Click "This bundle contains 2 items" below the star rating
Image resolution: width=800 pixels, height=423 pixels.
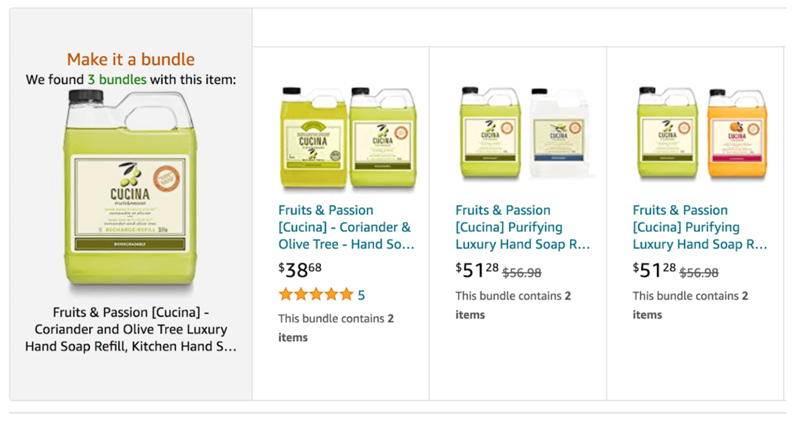335,327
